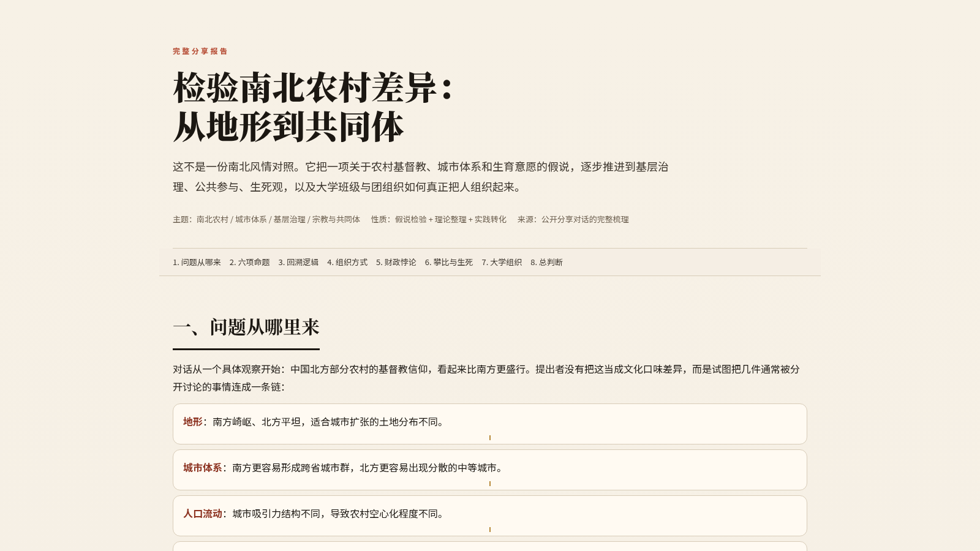Image resolution: width=980 pixels, height=551 pixels.
Task: Click the 主题 metadata line
Action: tap(266, 219)
